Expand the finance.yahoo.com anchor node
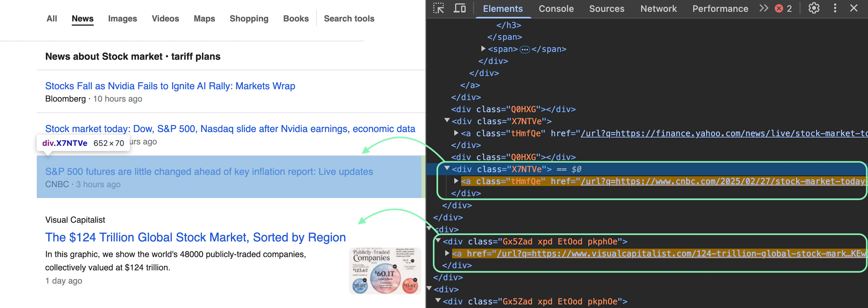The height and width of the screenshot is (308, 868). pos(456,133)
